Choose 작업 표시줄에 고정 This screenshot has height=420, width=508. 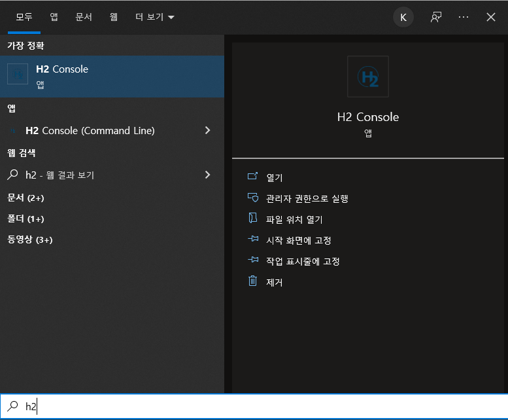pyautogui.click(x=303, y=261)
